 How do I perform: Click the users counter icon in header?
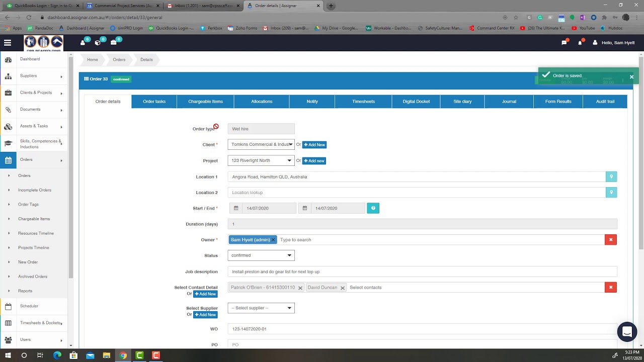[83, 42]
